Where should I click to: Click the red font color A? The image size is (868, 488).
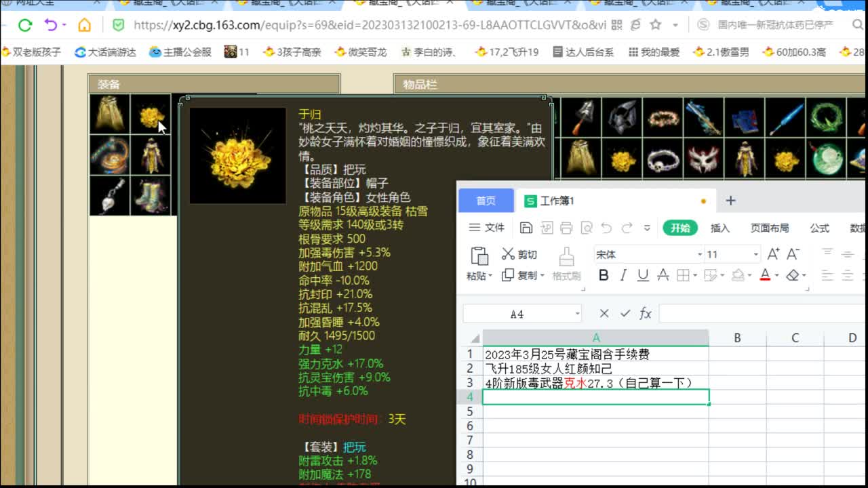tap(765, 275)
